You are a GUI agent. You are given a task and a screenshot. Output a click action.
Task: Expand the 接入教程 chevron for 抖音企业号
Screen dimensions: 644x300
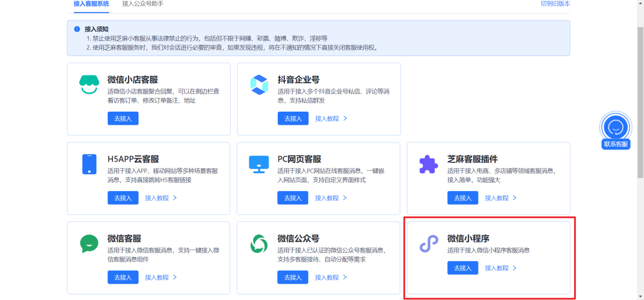click(345, 118)
